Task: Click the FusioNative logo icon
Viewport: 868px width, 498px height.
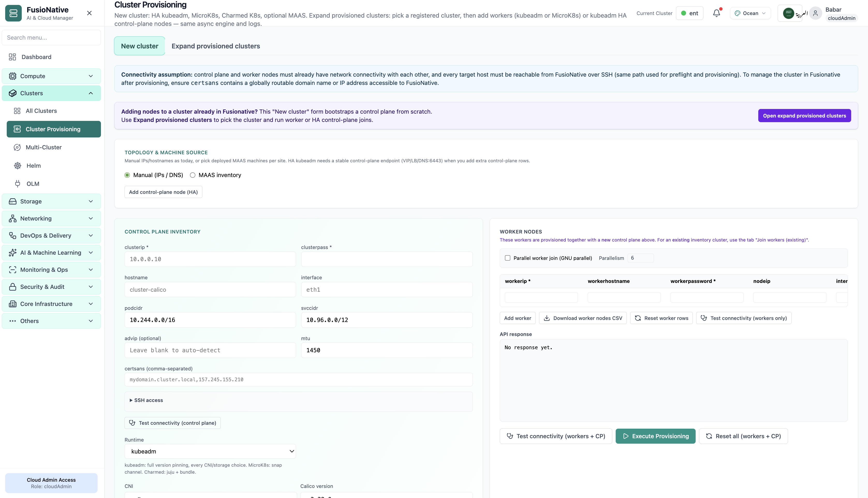Action: coord(13,13)
